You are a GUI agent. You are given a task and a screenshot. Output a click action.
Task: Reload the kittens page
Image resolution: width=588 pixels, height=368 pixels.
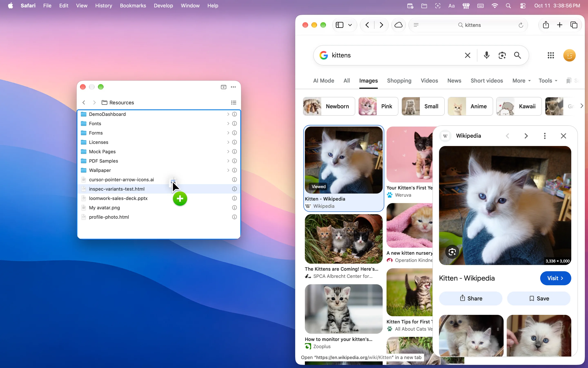(521, 25)
